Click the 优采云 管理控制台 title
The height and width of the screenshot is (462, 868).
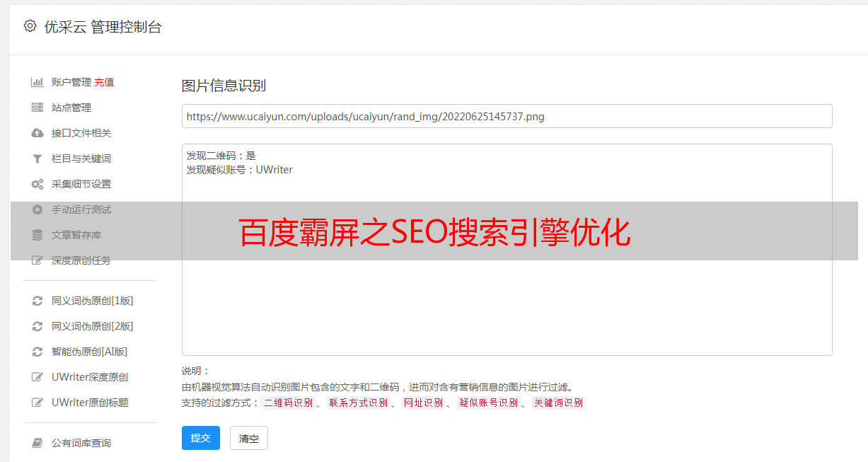103,27
